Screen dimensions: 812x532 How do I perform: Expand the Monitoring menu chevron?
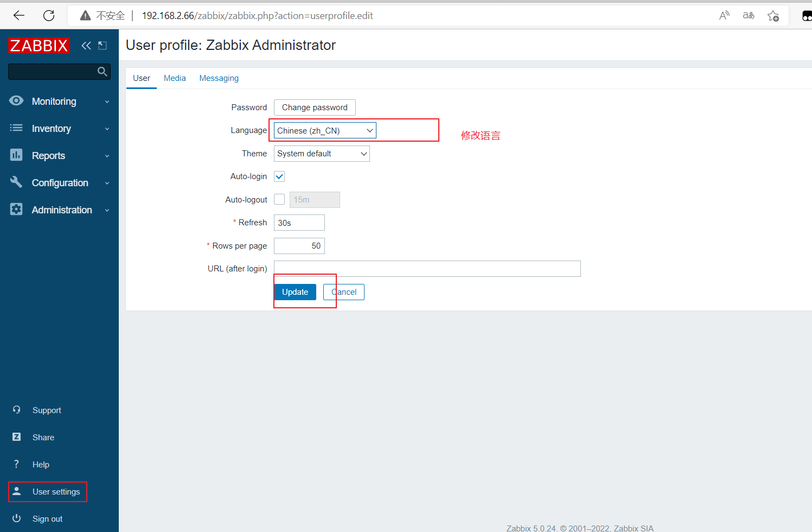point(107,102)
